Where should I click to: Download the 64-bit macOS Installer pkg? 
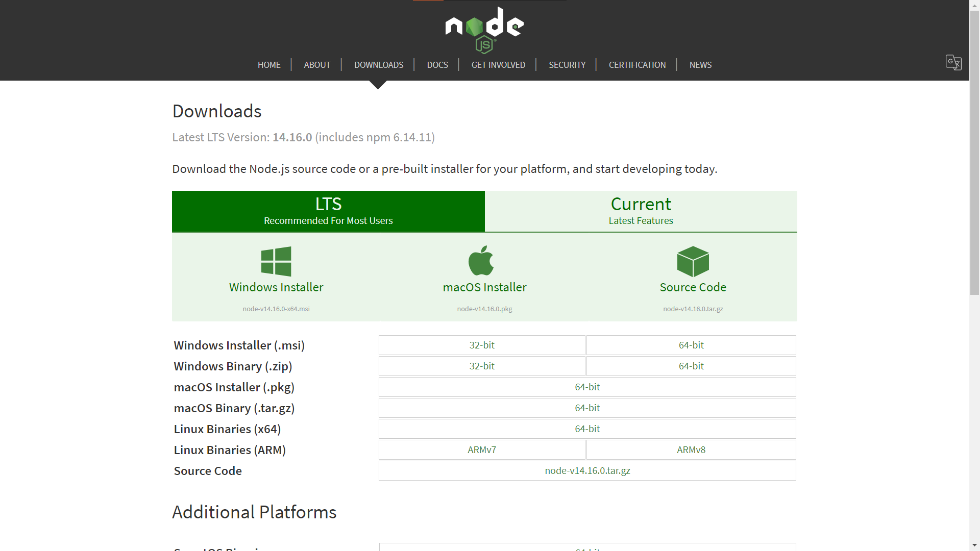[587, 387]
